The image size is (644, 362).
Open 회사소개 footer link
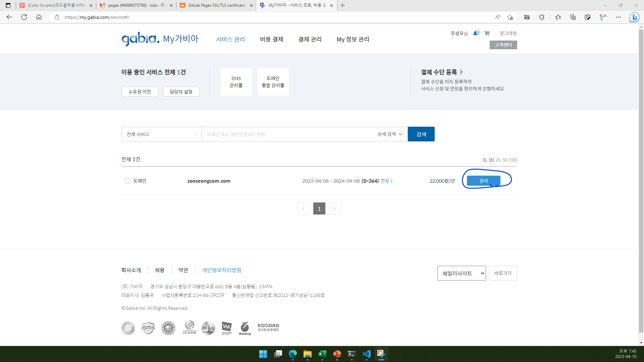(131, 270)
